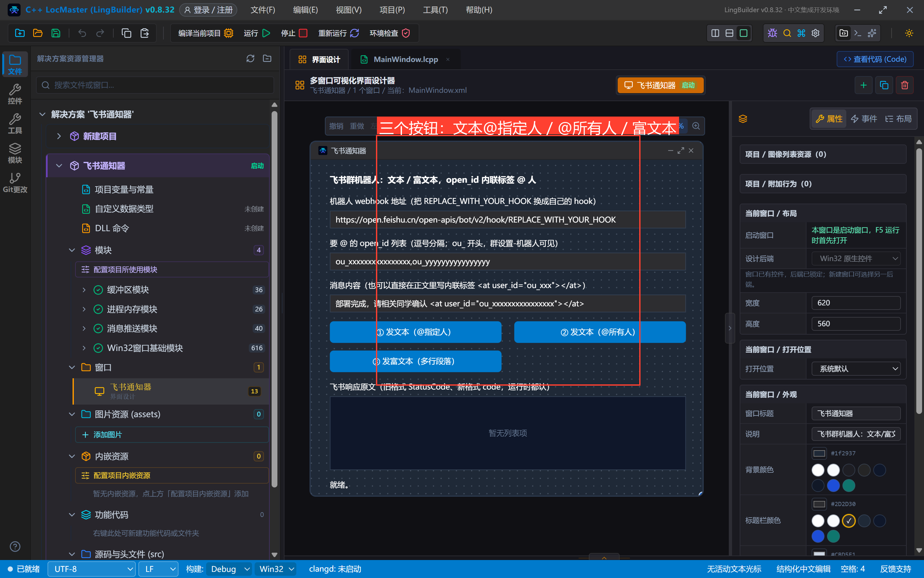The height and width of the screenshot is (578, 924).
Task: Click the 搜索文件或窗口 search field
Action: (x=155, y=85)
